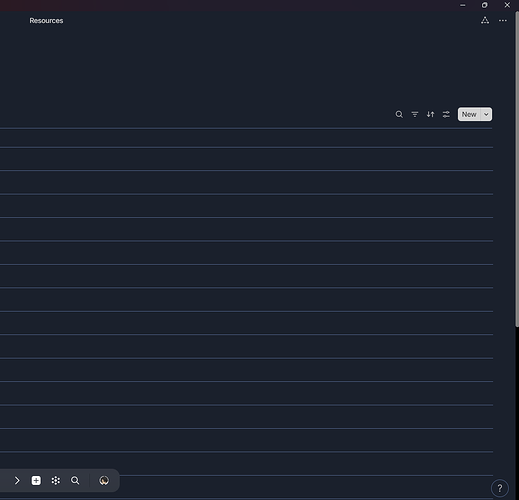
Task: Close the application window
Action: [x=507, y=5]
